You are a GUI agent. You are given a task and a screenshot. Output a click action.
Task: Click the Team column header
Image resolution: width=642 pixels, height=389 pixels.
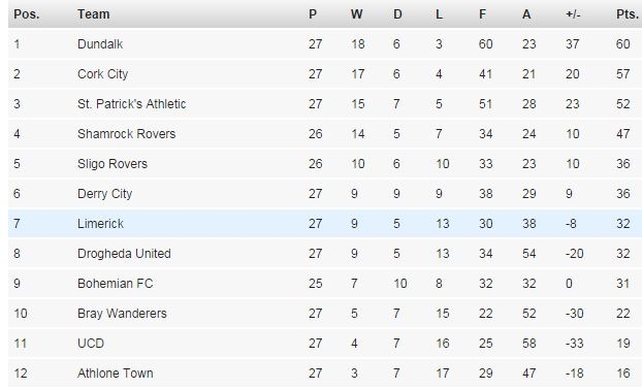[x=94, y=14]
